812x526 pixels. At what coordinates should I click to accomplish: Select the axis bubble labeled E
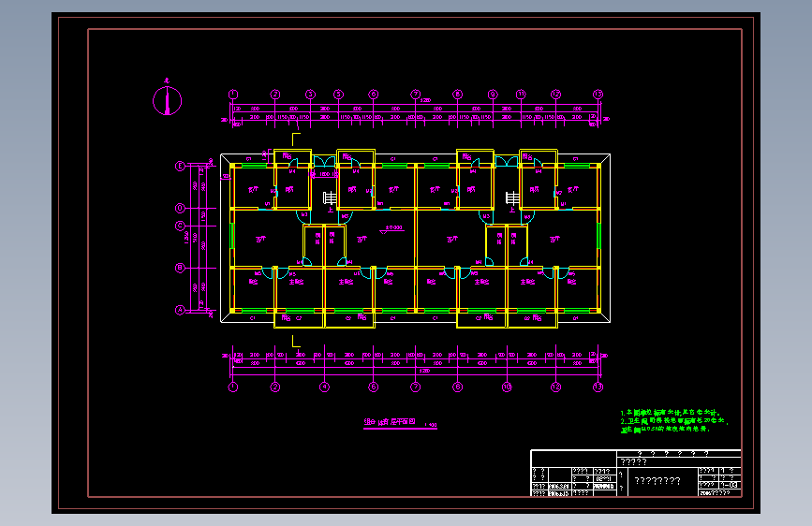pyautogui.click(x=180, y=167)
